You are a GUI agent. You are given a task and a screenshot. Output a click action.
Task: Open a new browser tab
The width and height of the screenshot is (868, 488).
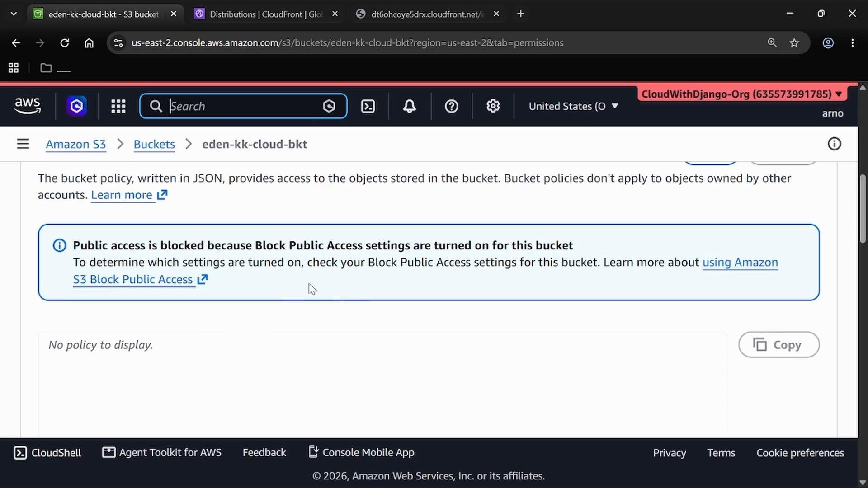521,14
